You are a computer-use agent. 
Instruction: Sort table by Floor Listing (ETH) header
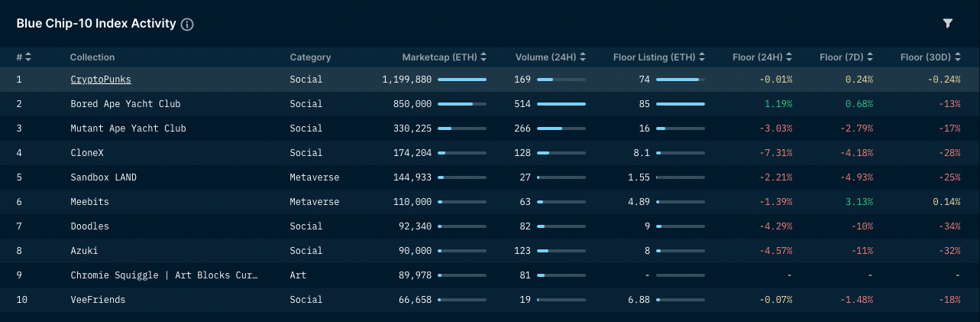pyautogui.click(x=659, y=57)
